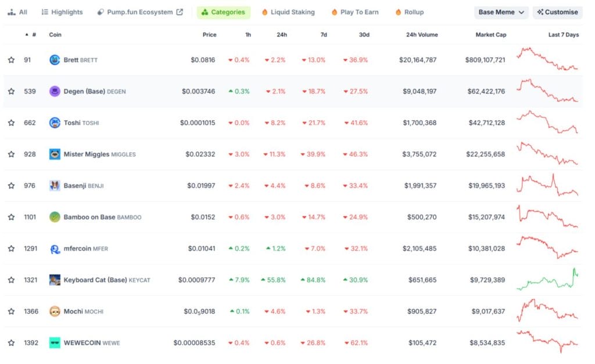595x364 pixels.
Task: Click Keyboard Cat's green 7-day sparkline
Action: (547, 279)
